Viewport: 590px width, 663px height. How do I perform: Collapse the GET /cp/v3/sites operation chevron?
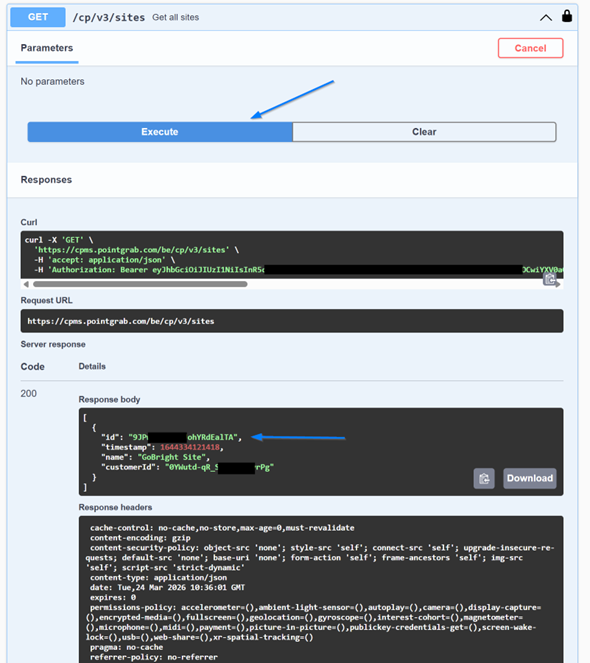[x=546, y=17]
